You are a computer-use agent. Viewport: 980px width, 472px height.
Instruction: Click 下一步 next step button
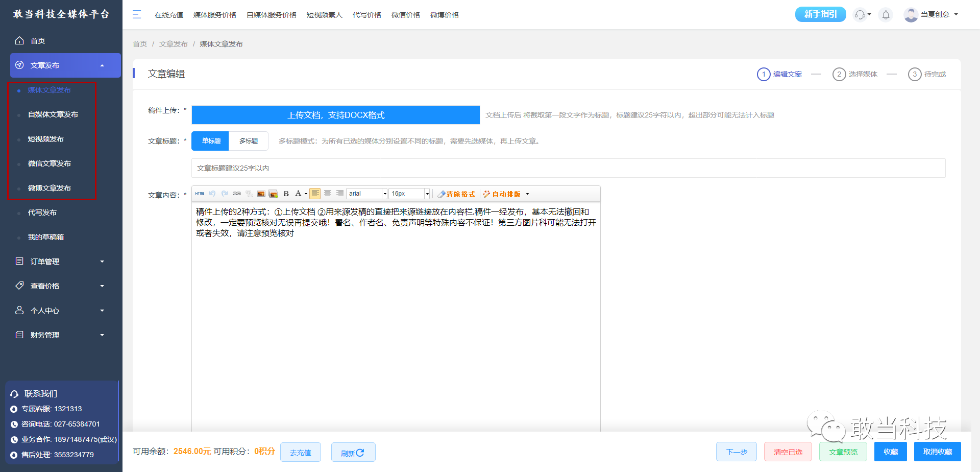(737, 452)
